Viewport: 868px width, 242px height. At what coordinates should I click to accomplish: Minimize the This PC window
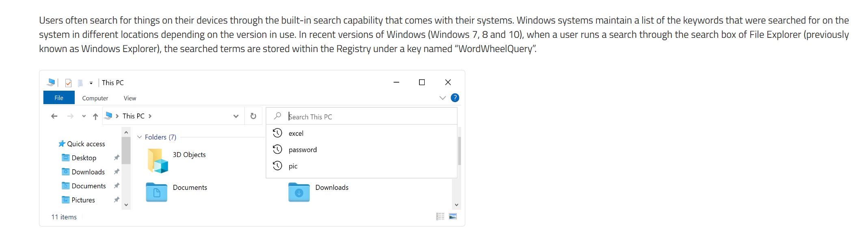pyautogui.click(x=397, y=82)
